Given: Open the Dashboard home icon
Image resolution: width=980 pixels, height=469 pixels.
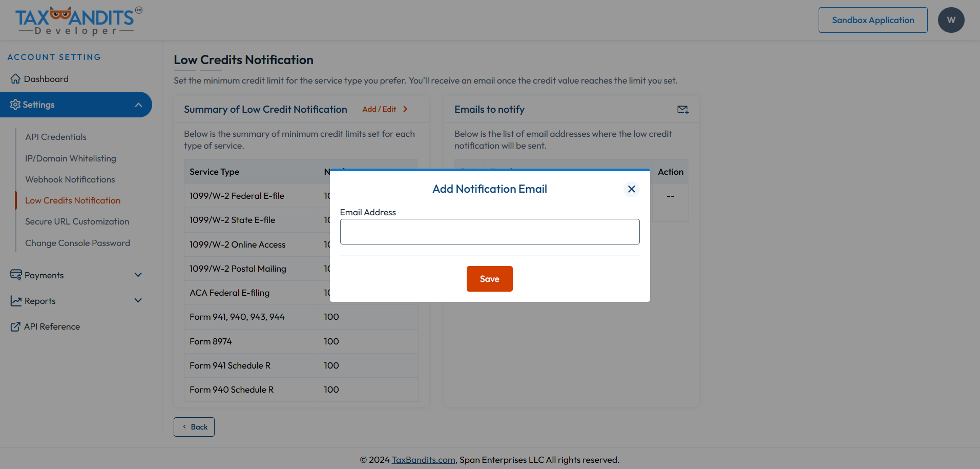Looking at the screenshot, I should point(16,78).
